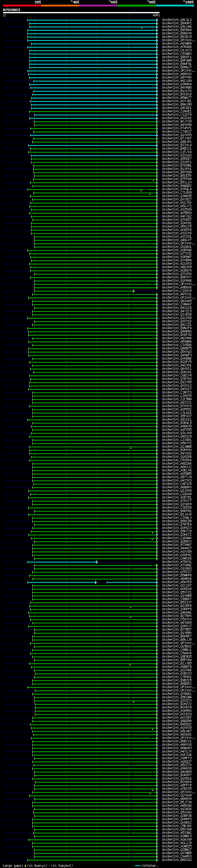Screen dimensions: 197x868
Task: Click label UniRef100_Q500Q3
Action: click(176, 352)
